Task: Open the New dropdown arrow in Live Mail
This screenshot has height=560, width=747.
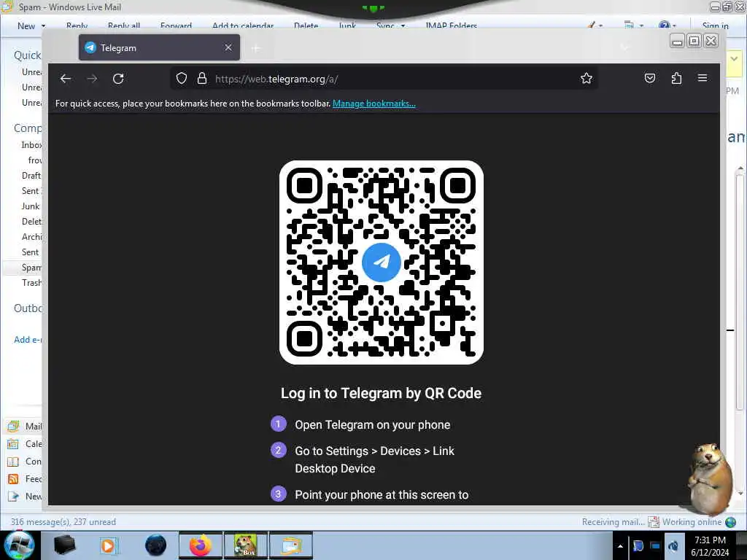Action: click(x=43, y=26)
